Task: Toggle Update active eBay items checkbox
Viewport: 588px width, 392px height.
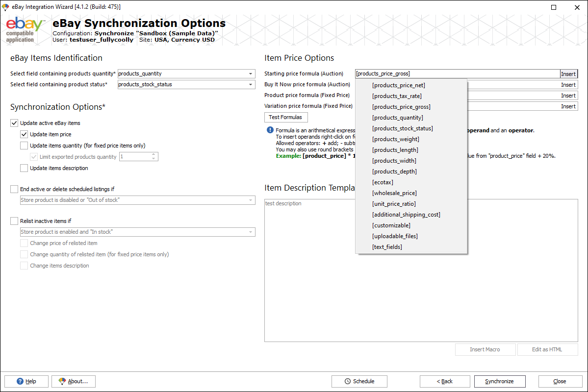Action: (x=14, y=123)
